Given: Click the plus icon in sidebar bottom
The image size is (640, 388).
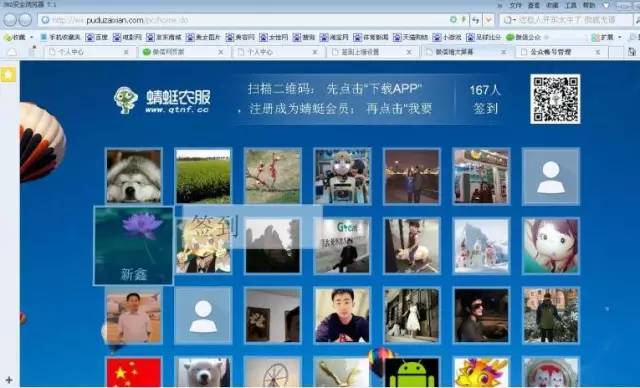Looking at the screenshot, I should 9,380.
